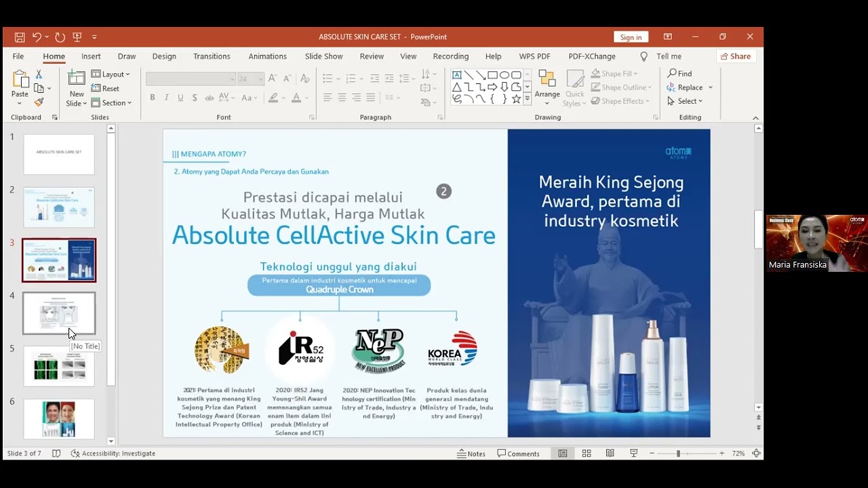The width and height of the screenshot is (868, 488).
Task: Click the font color A swatch
Action: [x=296, y=98]
